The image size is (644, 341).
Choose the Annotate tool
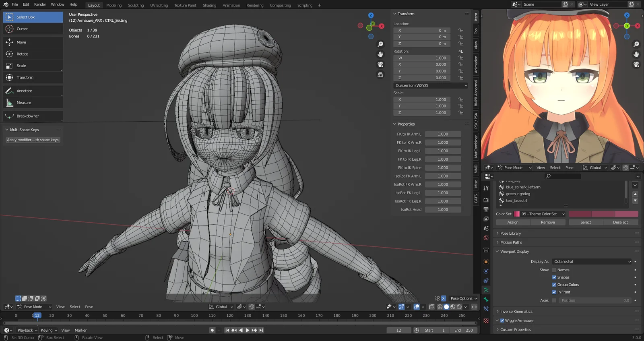tap(33, 91)
